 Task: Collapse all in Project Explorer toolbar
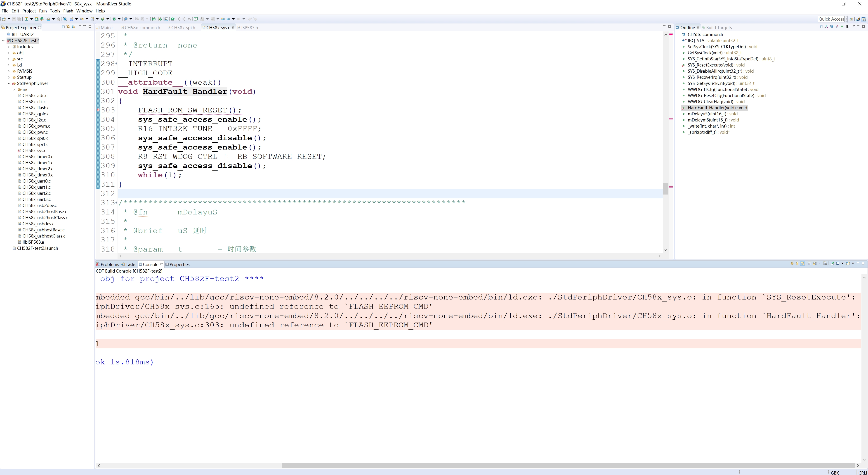click(63, 27)
